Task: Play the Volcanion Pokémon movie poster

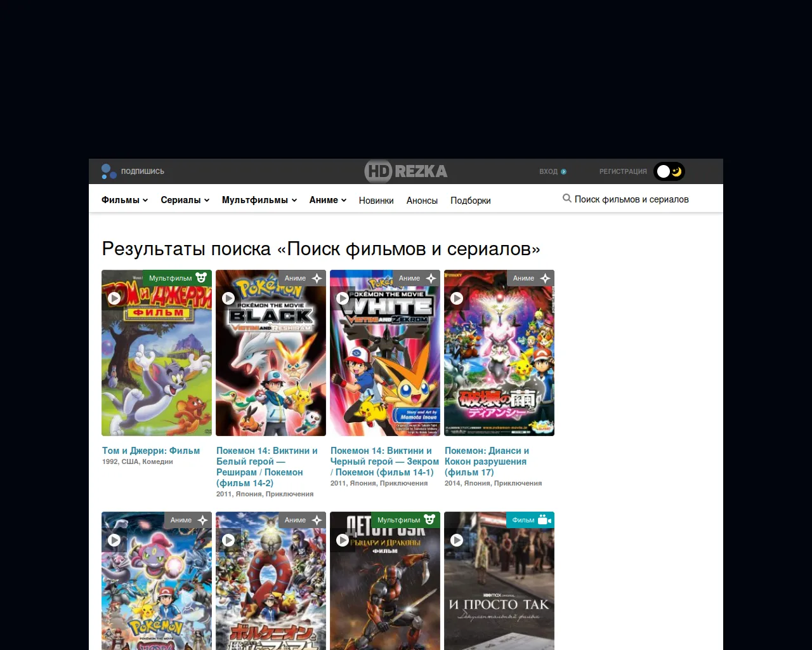Action: pos(228,540)
